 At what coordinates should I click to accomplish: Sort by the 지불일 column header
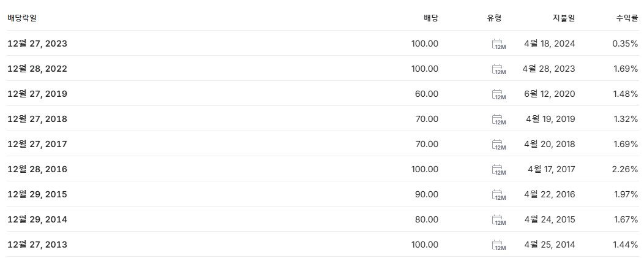[564, 18]
